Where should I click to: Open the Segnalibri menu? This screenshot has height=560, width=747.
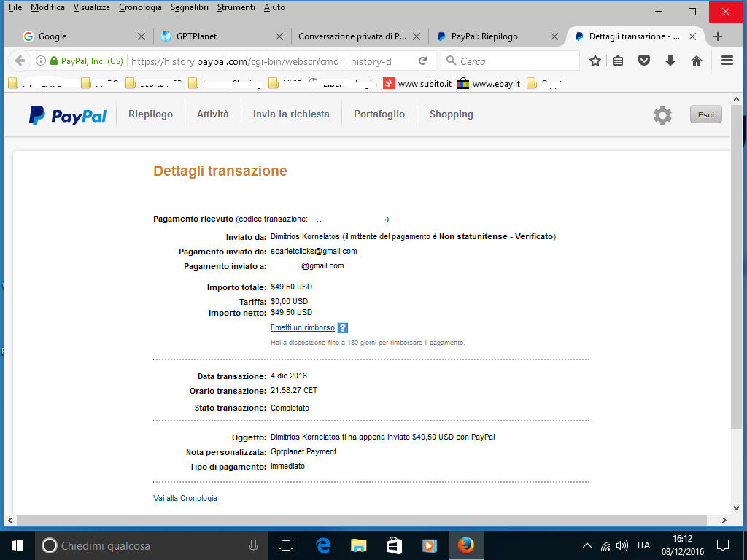pos(189,7)
